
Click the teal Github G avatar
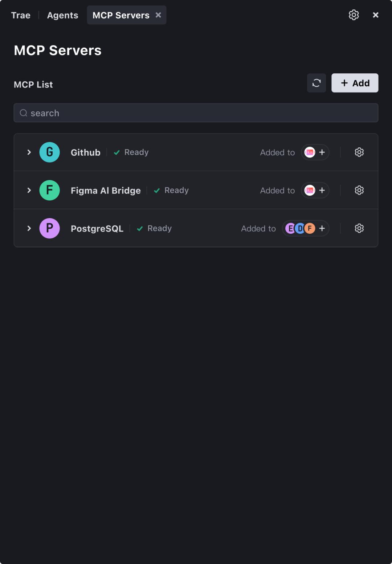50,152
